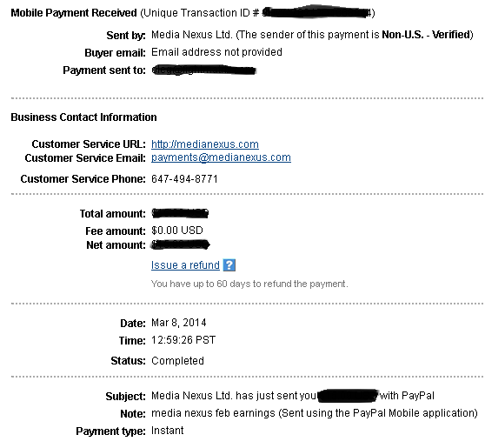Click the date Mar 8, 2014

click(178, 323)
